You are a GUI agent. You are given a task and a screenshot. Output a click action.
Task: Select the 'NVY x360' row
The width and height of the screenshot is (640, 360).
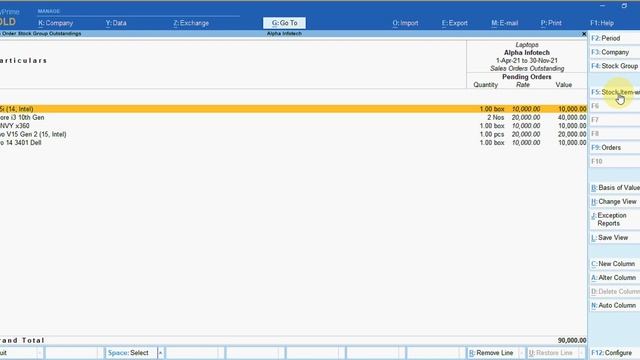(293, 126)
